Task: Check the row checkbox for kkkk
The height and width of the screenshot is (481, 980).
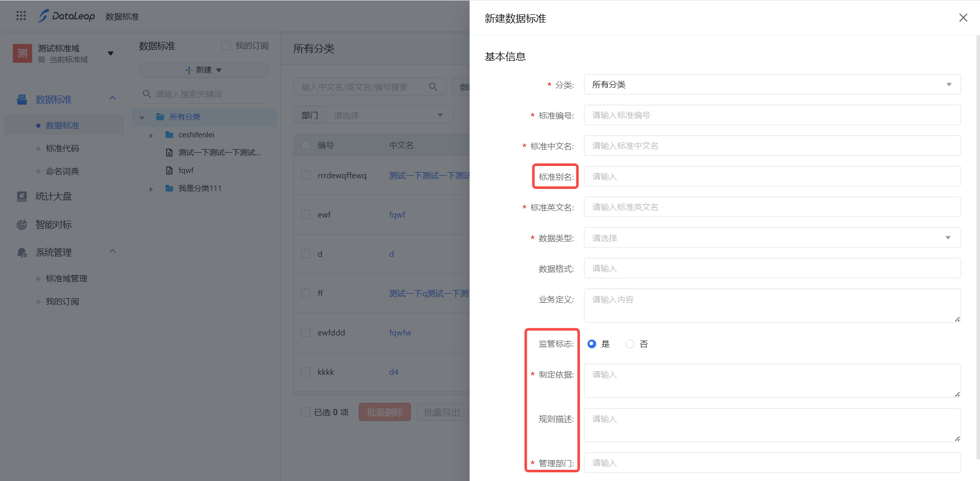Action: coord(306,372)
